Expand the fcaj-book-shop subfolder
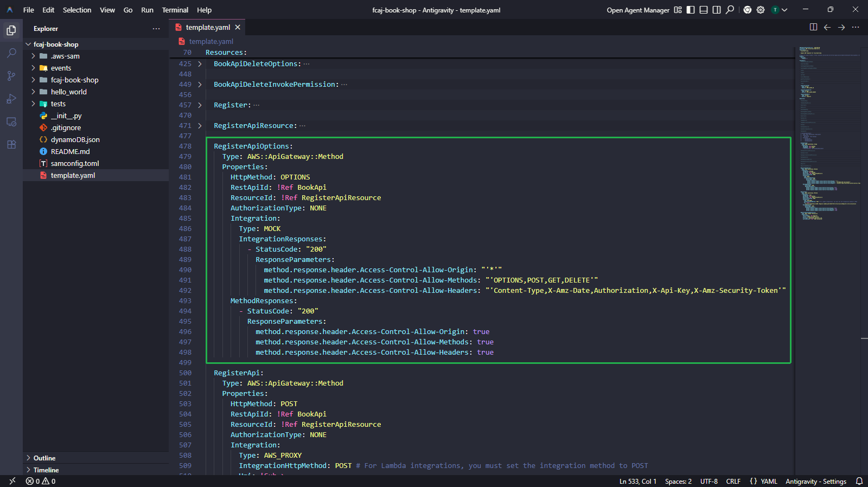This screenshot has height=487, width=868. (95, 80)
